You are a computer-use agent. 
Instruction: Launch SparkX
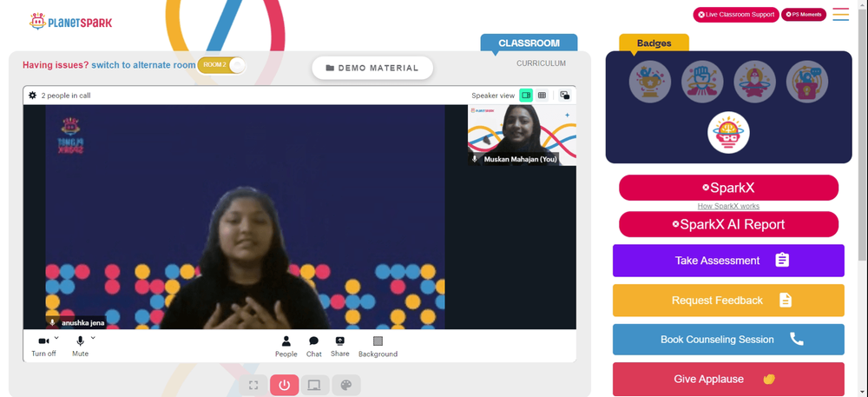pos(728,188)
